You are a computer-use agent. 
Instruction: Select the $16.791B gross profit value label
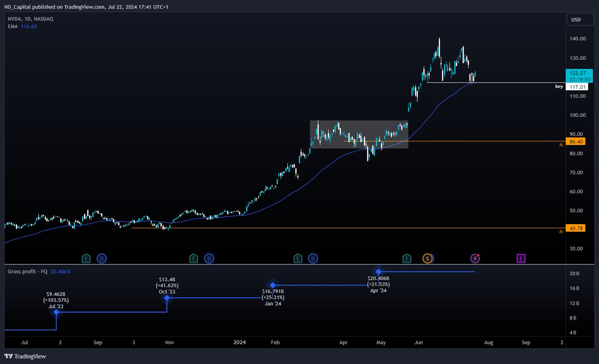[x=273, y=292]
